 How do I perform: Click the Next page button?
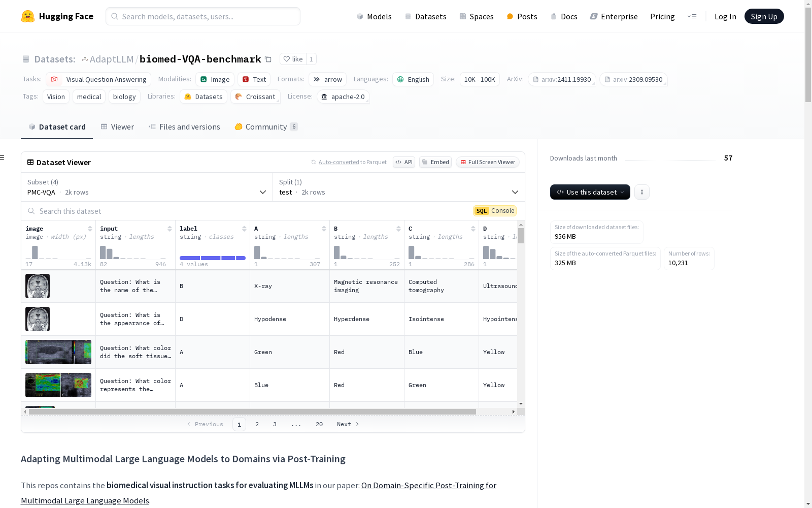point(348,424)
